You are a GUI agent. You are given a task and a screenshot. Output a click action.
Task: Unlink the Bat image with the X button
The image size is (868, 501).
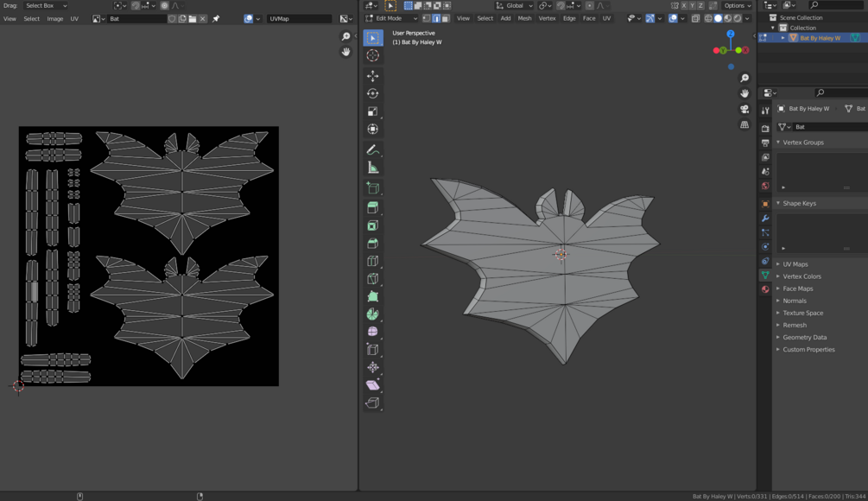pos(203,18)
